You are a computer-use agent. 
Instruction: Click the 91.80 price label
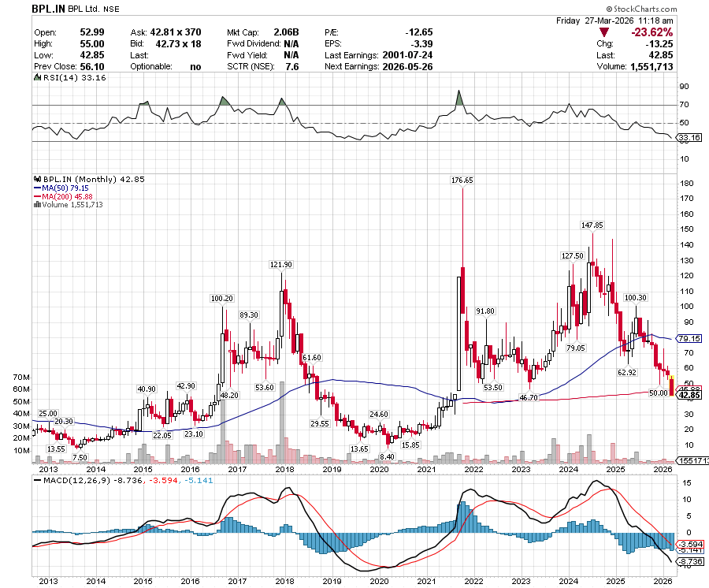(x=485, y=311)
